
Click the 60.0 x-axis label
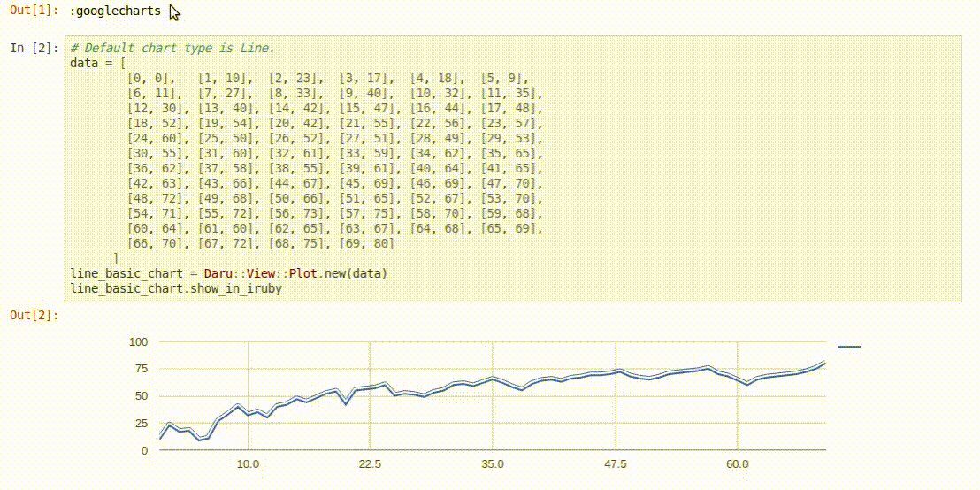[x=738, y=464]
